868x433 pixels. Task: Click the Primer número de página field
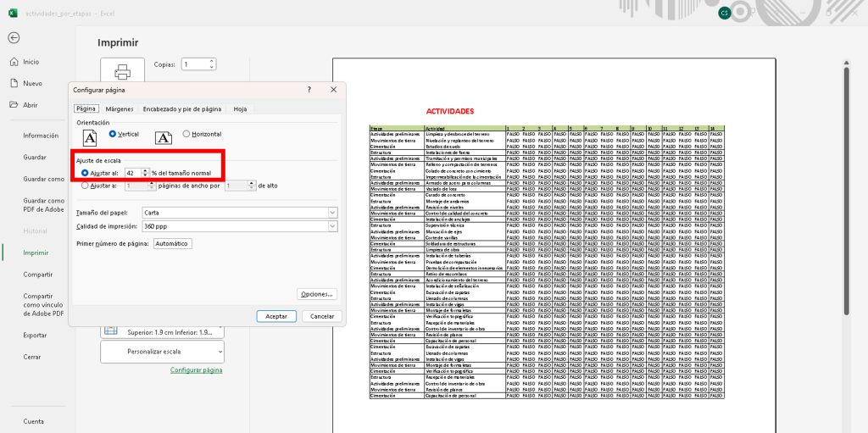173,243
